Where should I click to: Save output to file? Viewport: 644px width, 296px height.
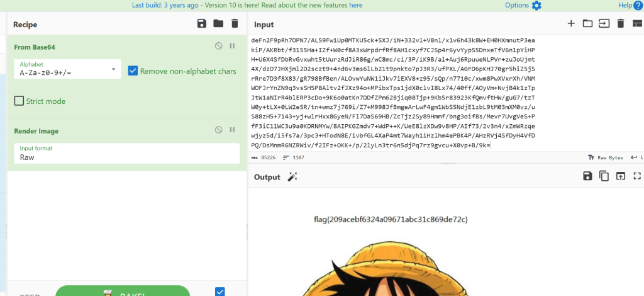587,176
